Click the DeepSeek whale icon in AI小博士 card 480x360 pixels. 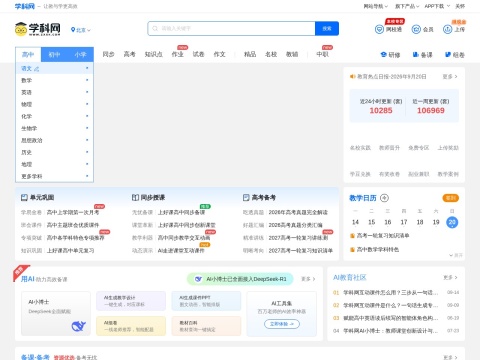coord(79,326)
